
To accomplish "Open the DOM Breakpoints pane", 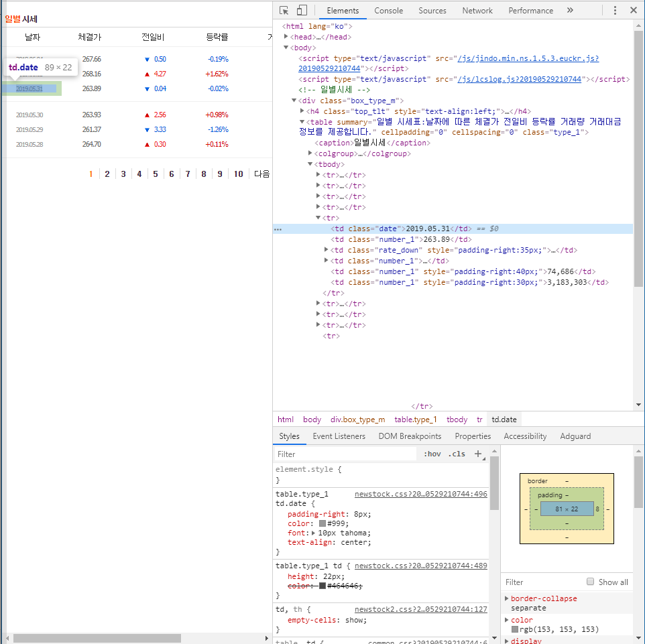I will (x=410, y=436).
